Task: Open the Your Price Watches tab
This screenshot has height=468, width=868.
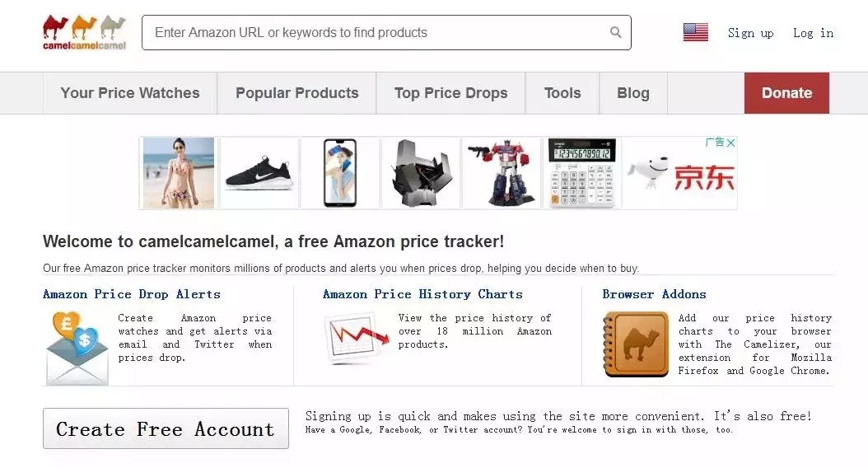Action: pos(130,93)
